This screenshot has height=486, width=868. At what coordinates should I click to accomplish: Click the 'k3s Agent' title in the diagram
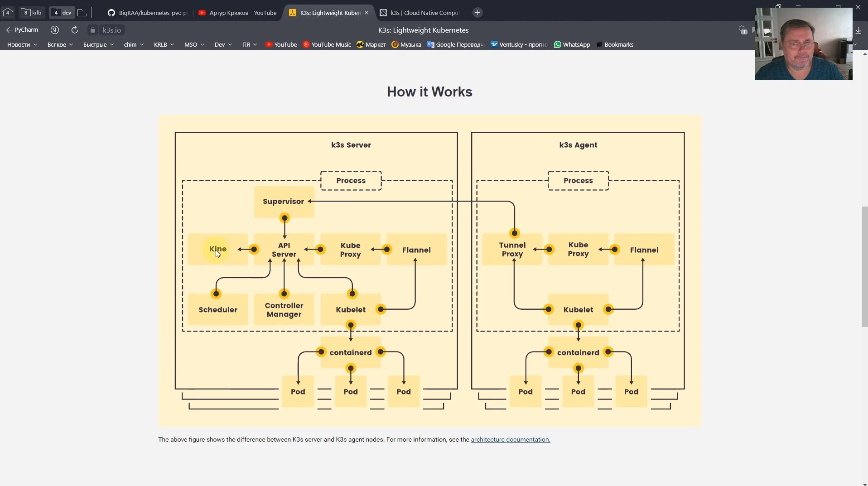coord(578,145)
